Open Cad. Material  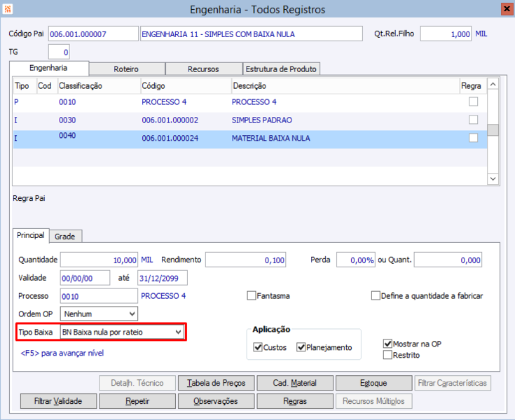click(295, 383)
